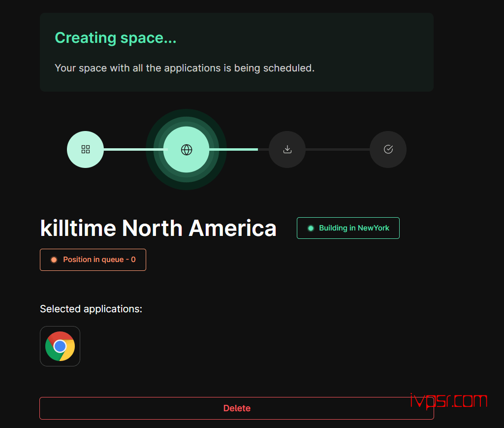Click the globe region step icon
The width and height of the screenshot is (504, 428).
[x=187, y=150]
